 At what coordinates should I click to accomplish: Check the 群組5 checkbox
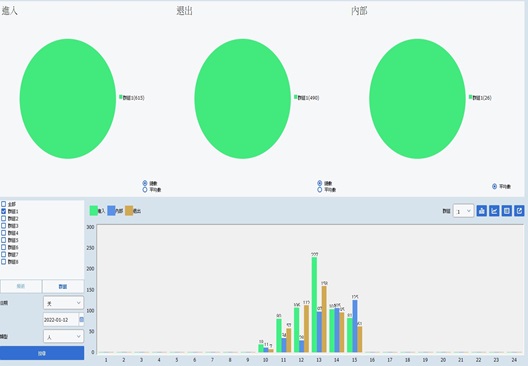point(3,240)
